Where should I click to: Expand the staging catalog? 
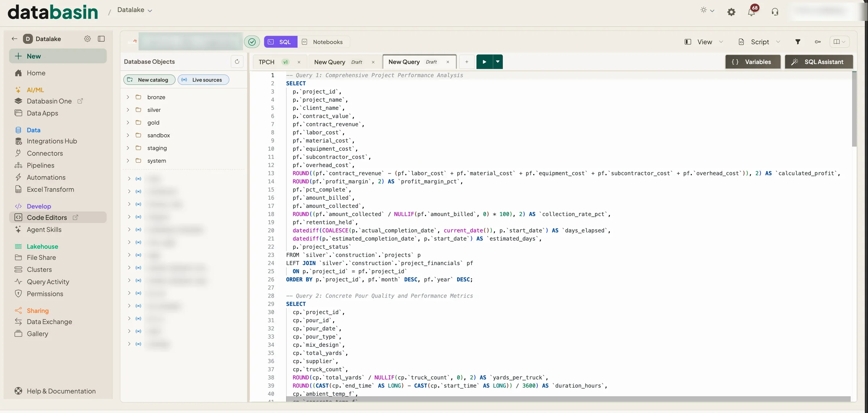point(128,148)
